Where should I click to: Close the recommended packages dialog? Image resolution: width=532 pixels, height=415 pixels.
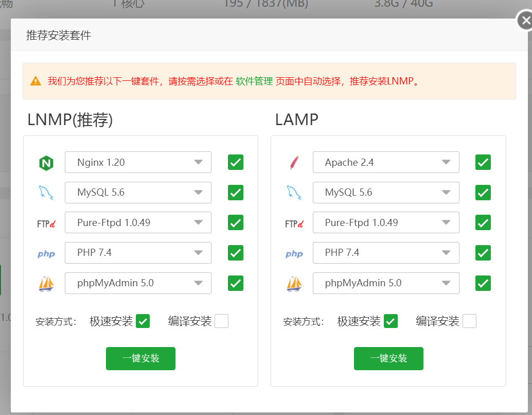(525, 21)
